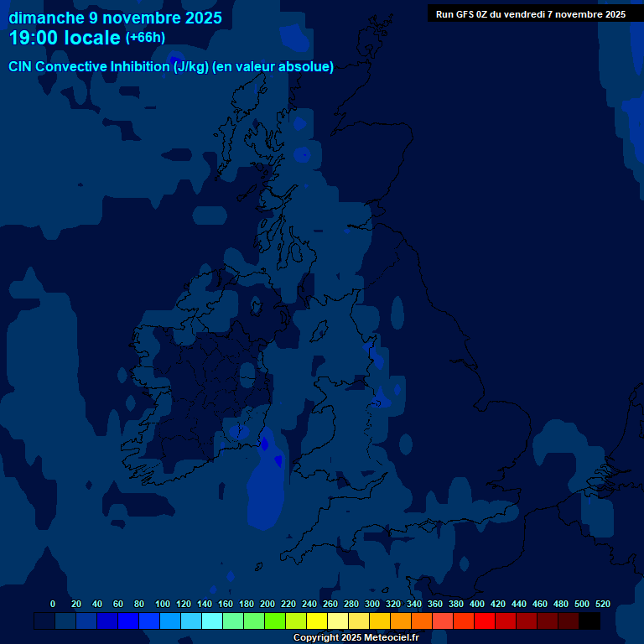Click the 300 value label on legend
This screenshot has height=644, width=644.
point(371,604)
